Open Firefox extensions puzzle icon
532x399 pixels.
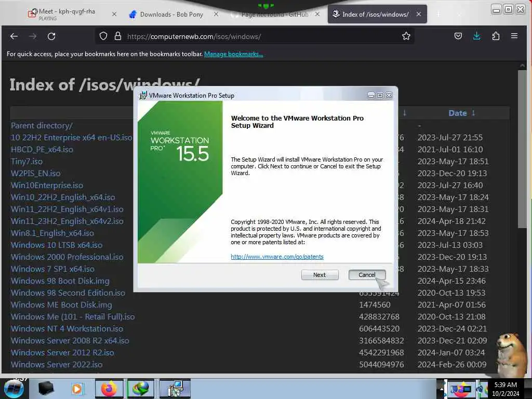coord(496,36)
